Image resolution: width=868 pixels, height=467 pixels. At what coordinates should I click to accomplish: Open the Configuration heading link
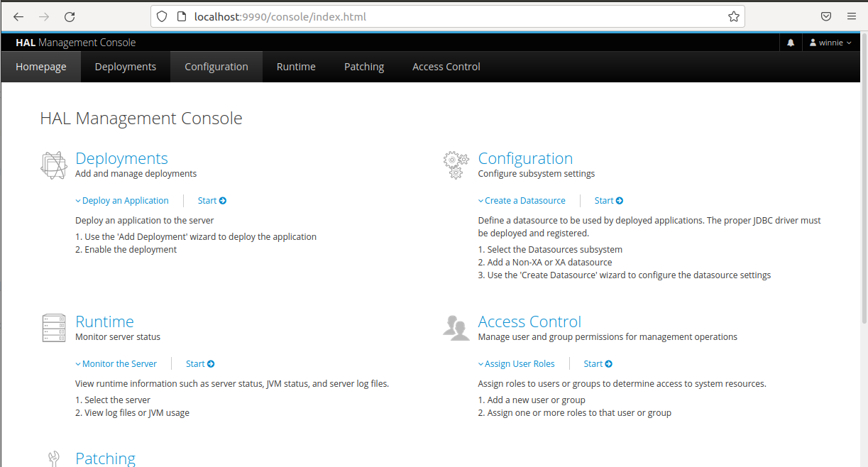tap(525, 158)
